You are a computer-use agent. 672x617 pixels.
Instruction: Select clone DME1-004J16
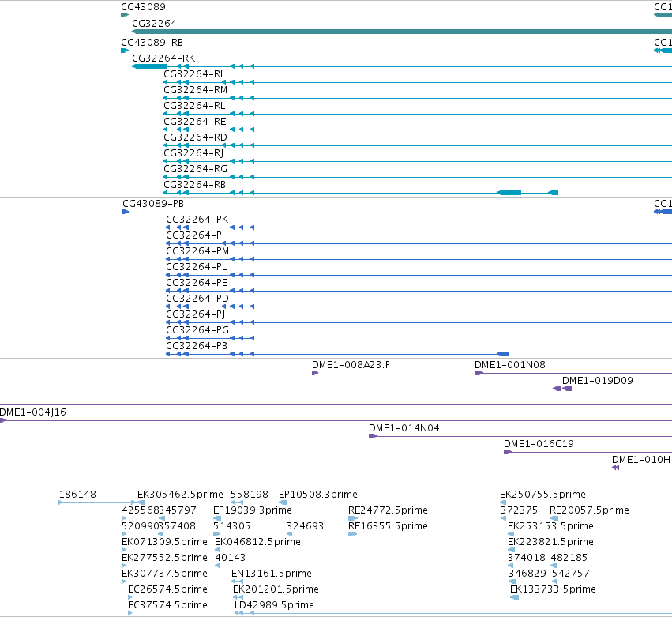tap(32, 412)
